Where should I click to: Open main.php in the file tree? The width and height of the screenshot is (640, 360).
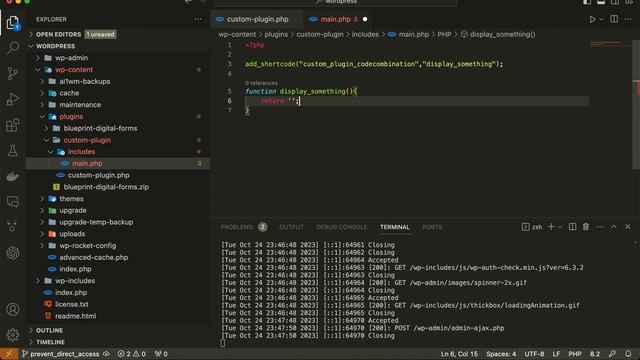(118, 163)
